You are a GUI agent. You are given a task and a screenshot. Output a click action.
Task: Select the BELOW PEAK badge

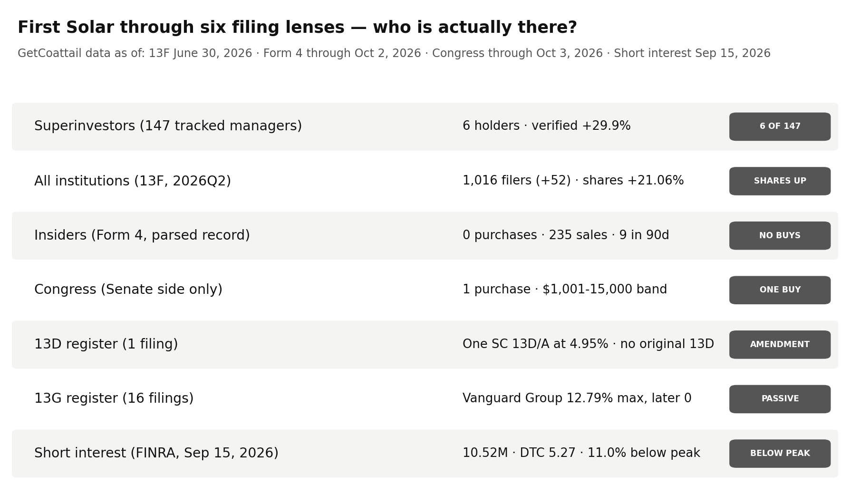[780, 454]
